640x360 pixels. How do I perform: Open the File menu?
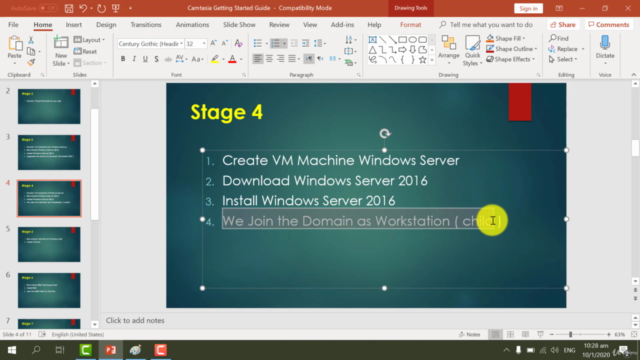coord(13,24)
